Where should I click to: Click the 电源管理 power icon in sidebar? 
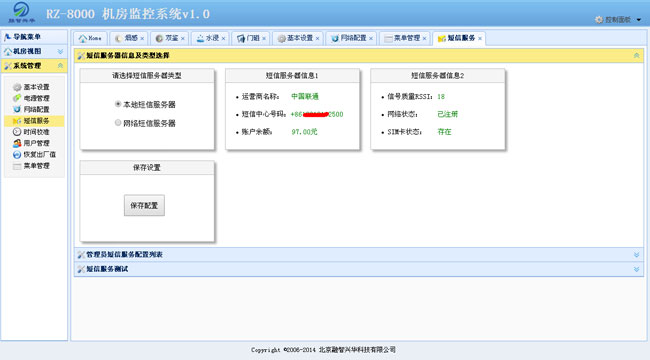pyautogui.click(x=17, y=98)
